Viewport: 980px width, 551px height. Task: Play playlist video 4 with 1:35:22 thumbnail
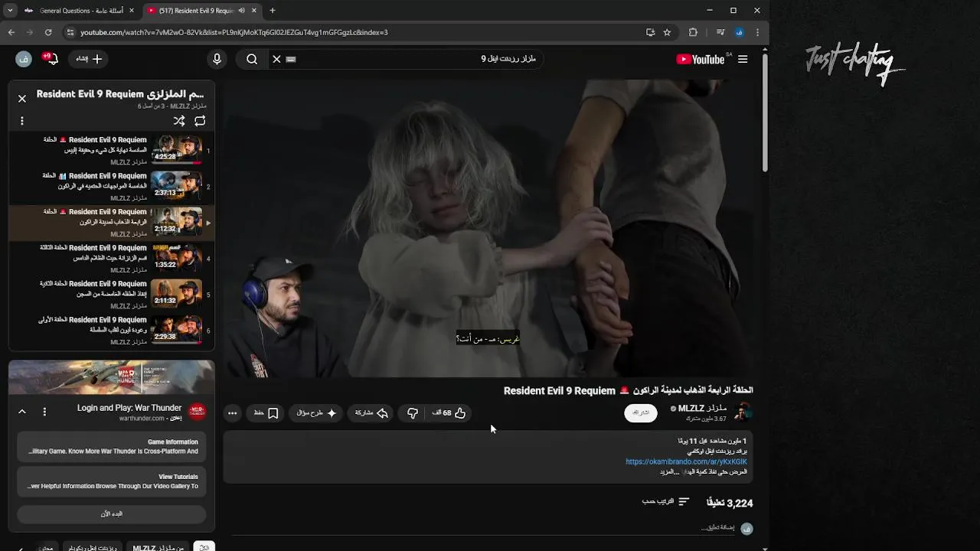111,259
